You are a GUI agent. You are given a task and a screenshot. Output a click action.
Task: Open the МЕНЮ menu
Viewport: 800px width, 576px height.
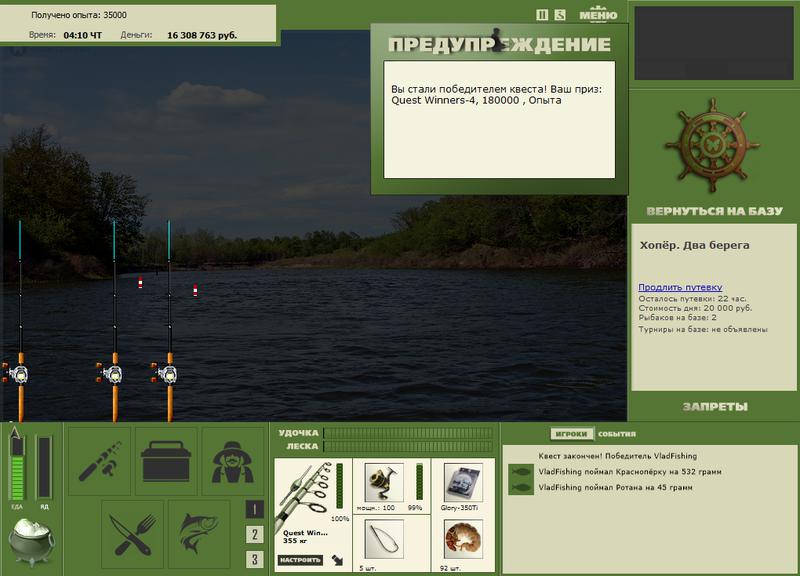click(598, 14)
